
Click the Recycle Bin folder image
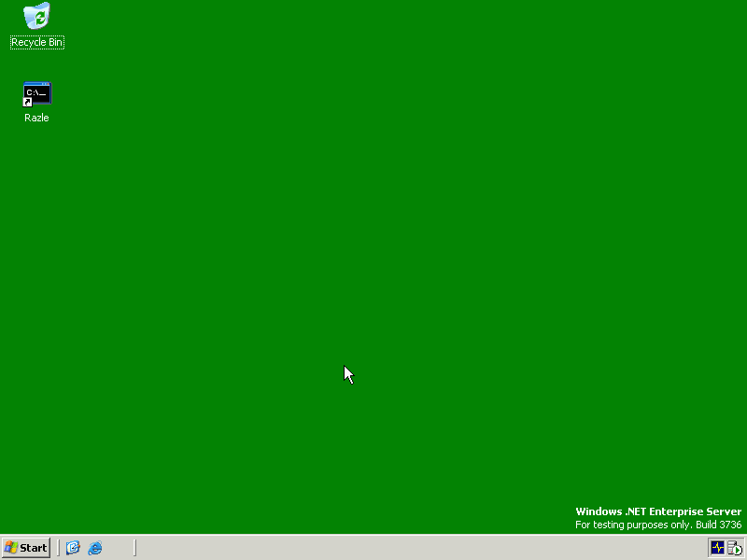tap(36, 16)
